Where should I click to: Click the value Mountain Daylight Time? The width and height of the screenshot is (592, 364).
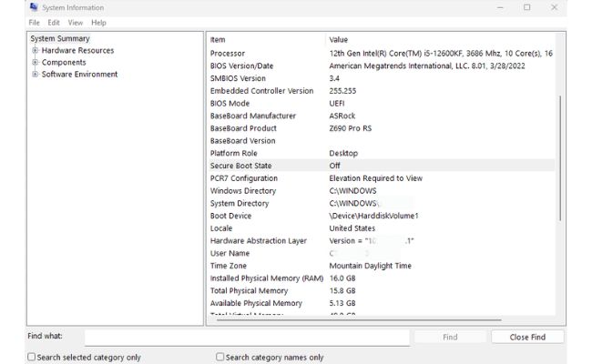(370, 265)
